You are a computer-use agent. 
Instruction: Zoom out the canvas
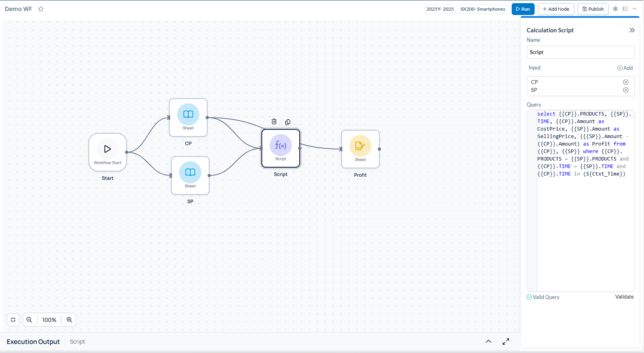click(29, 320)
